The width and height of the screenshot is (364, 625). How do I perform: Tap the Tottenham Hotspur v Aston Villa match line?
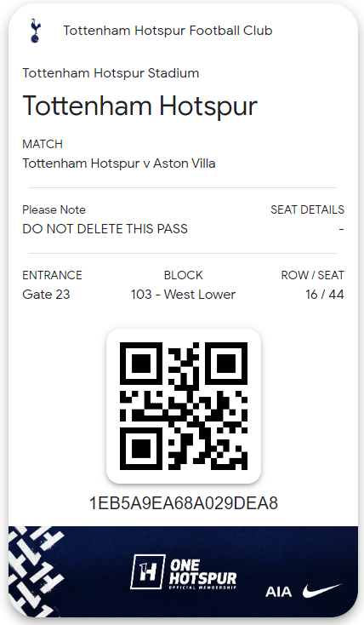pyautogui.click(x=119, y=163)
